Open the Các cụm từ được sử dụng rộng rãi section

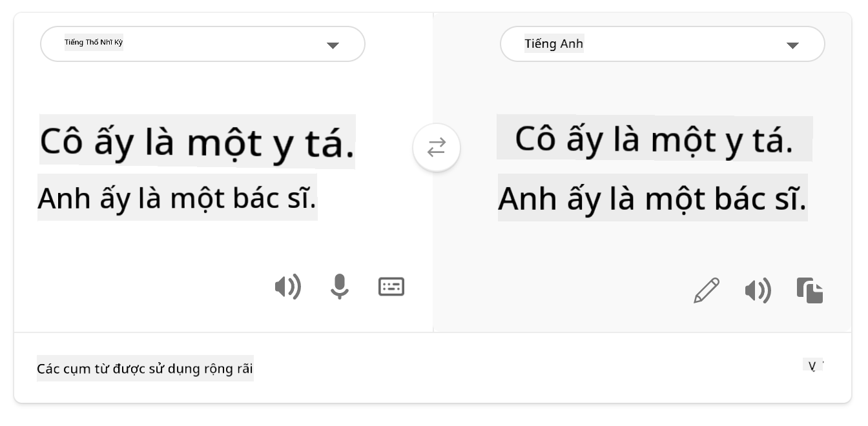(145, 369)
